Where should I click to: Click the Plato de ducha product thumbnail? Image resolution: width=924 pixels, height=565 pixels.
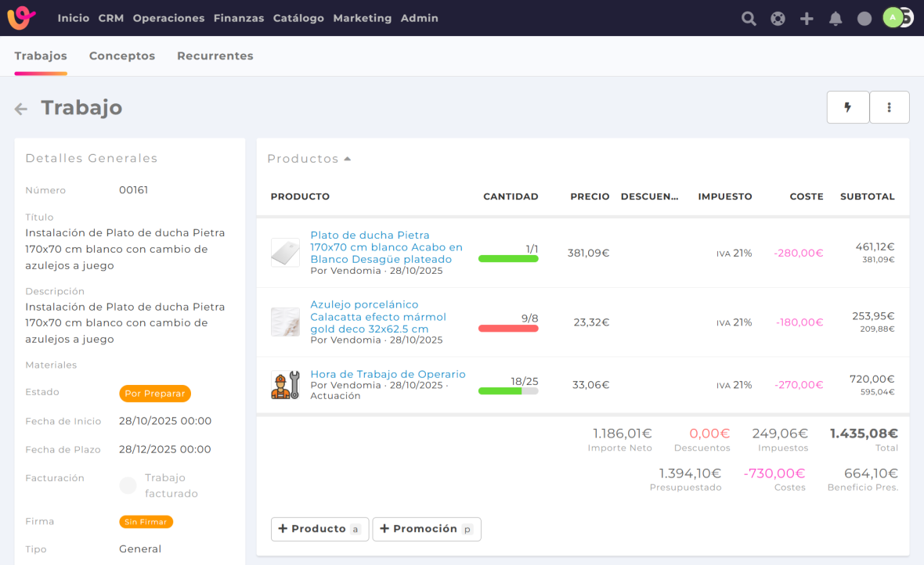tap(285, 253)
